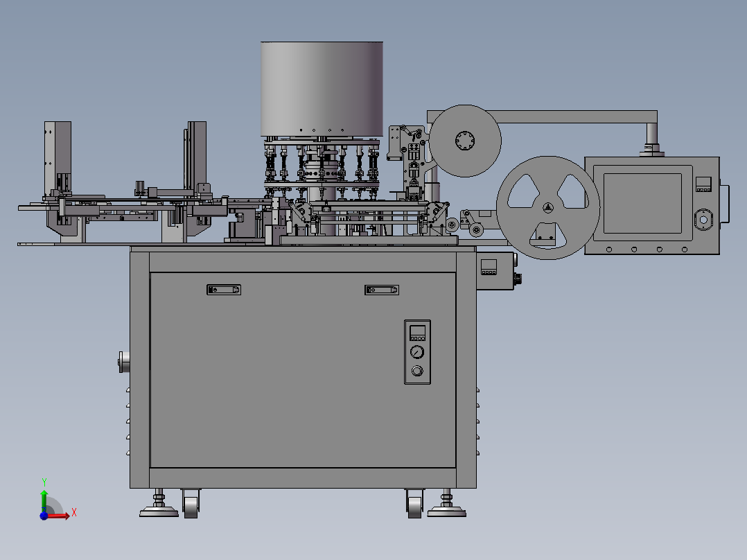747x560 pixels.
Task: Select the blue origin ball of the triad
Action: [x=44, y=516]
